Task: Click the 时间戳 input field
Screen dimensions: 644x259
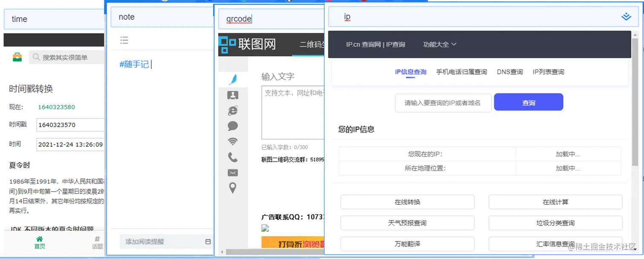Action: tap(70, 125)
